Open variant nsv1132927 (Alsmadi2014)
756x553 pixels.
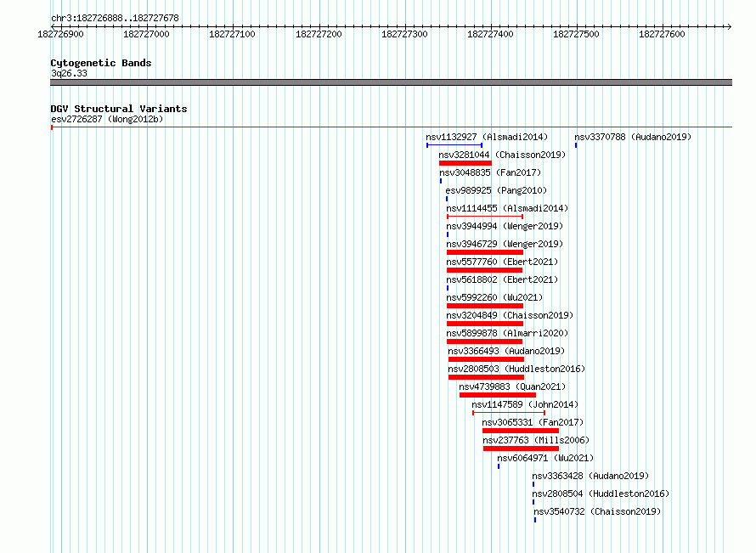click(487, 137)
